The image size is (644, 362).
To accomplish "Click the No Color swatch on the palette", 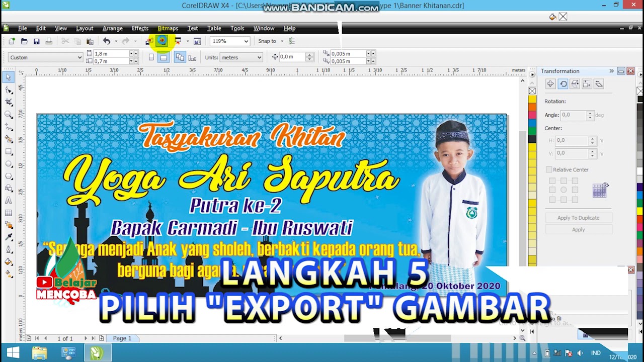I will click(532, 91).
